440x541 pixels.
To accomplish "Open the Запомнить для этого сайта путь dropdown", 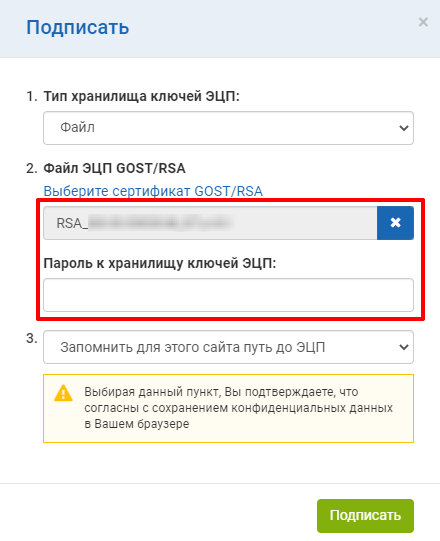I will [228, 347].
